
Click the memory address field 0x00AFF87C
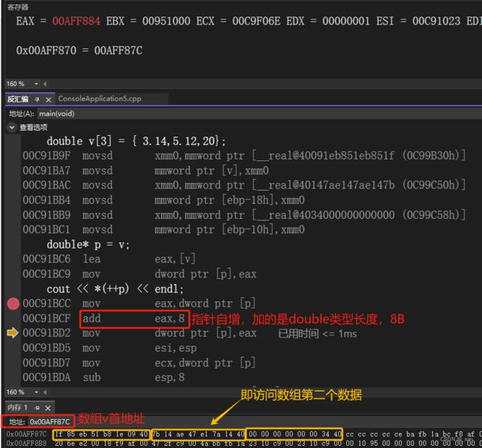point(50,421)
